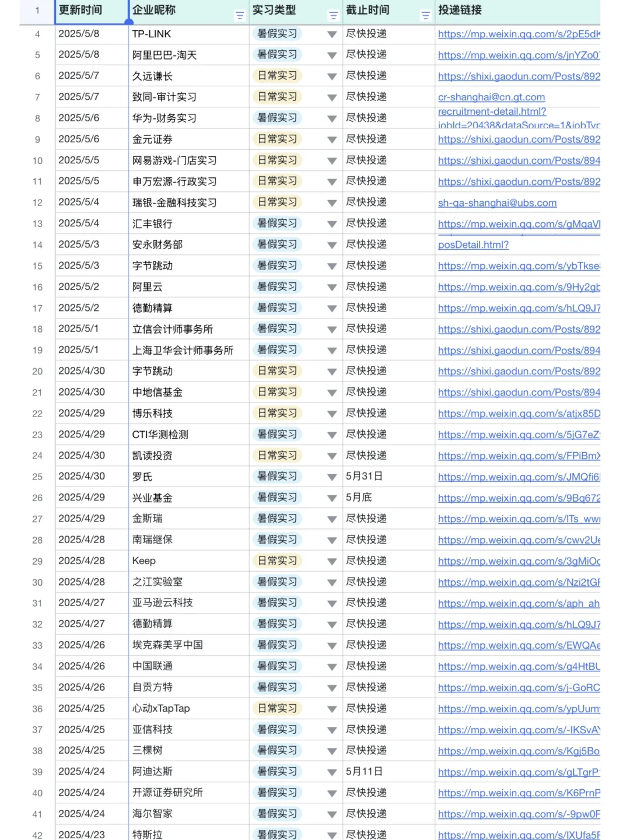
Task: Expand 实习类型 dropdown in 汇丰银行 row
Action: pyautogui.click(x=332, y=224)
